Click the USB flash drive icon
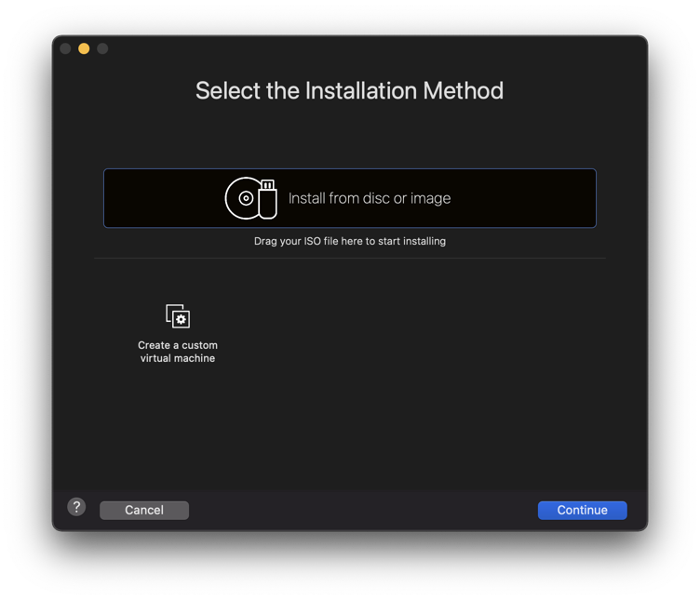Viewport: 700px width, 600px height. (x=267, y=199)
